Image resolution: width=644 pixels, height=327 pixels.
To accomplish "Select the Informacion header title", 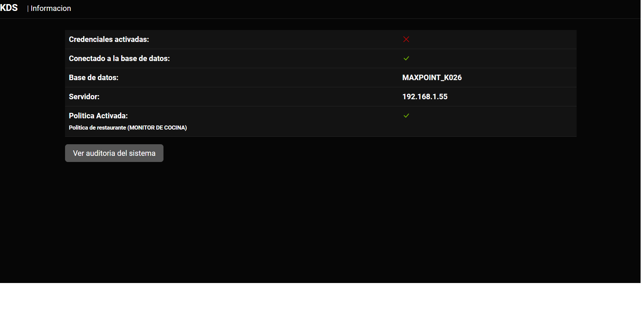I will pyautogui.click(x=51, y=9).
